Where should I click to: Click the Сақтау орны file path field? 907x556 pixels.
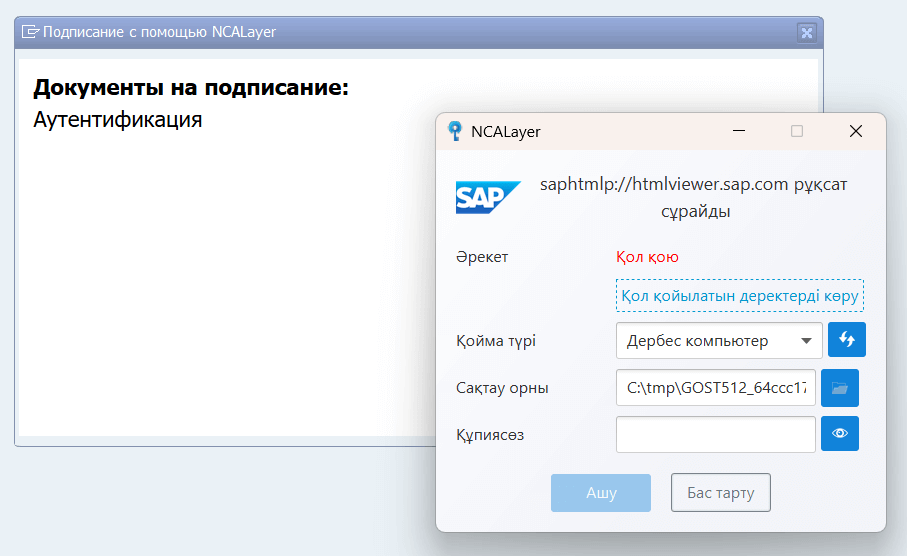click(716, 387)
